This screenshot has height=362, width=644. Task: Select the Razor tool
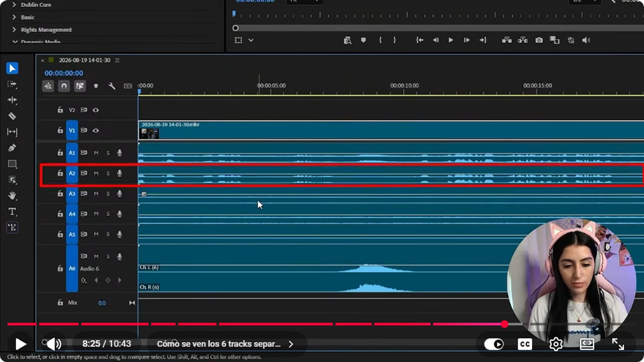[12, 116]
